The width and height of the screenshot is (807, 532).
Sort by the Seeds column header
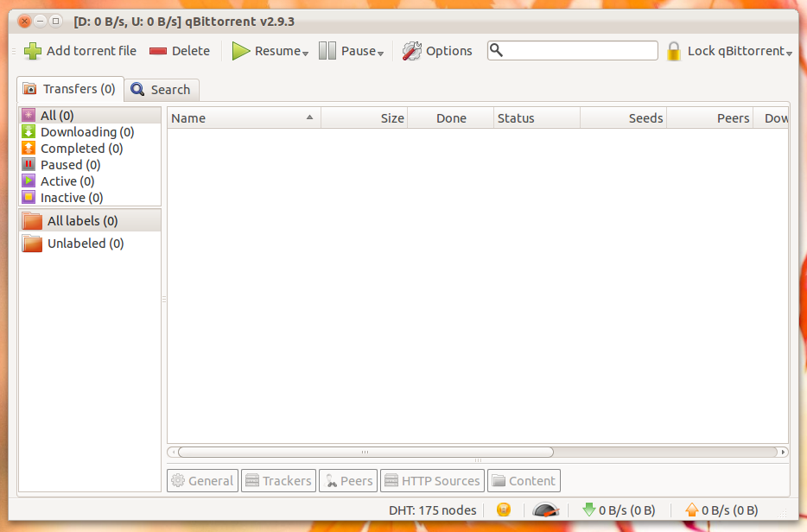click(x=623, y=117)
